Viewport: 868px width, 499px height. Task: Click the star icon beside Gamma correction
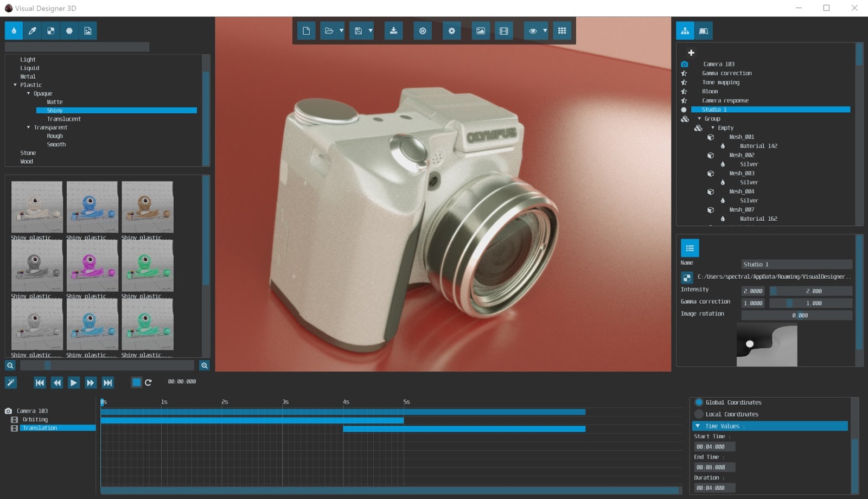pyautogui.click(x=684, y=73)
